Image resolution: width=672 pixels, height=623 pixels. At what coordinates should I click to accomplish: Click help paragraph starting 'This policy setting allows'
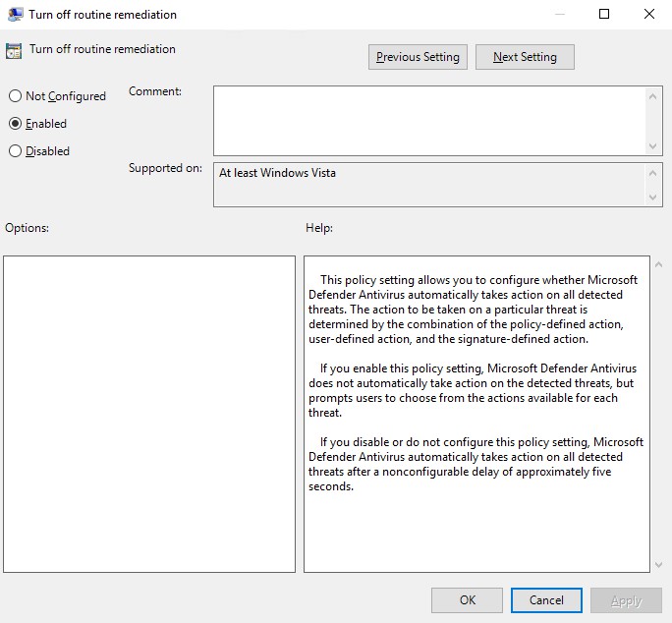pos(474,310)
